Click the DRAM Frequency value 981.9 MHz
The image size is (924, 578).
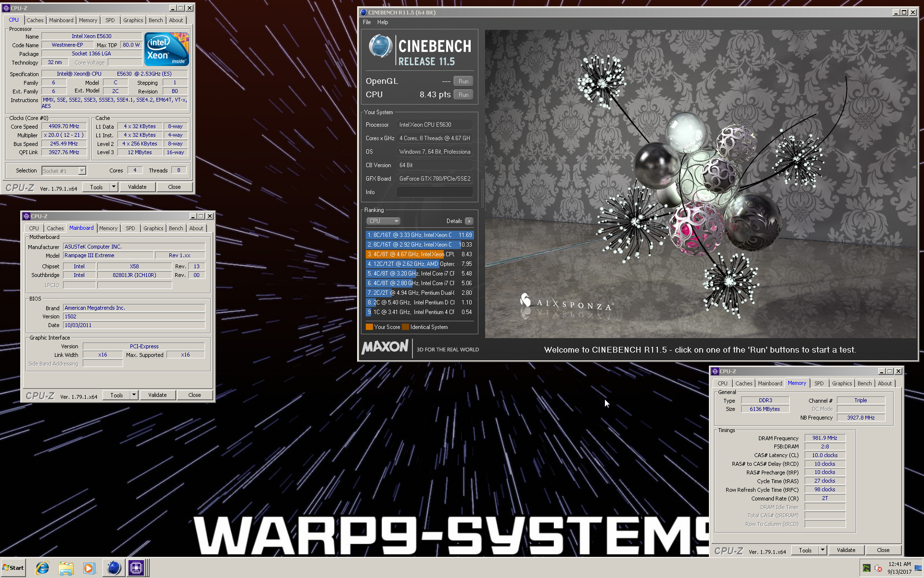(x=825, y=438)
